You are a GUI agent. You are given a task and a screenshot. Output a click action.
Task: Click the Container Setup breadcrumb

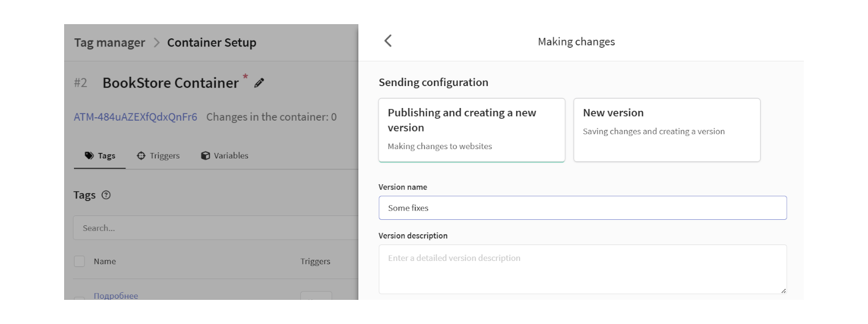click(212, 43)
